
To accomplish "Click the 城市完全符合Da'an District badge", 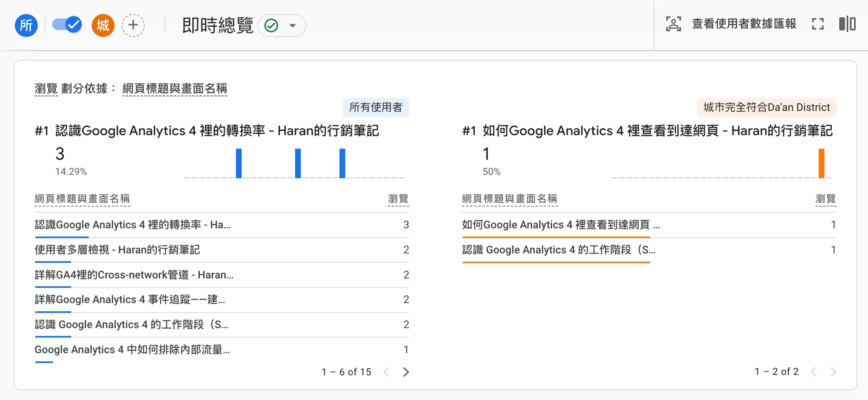I will pos(766,107).
